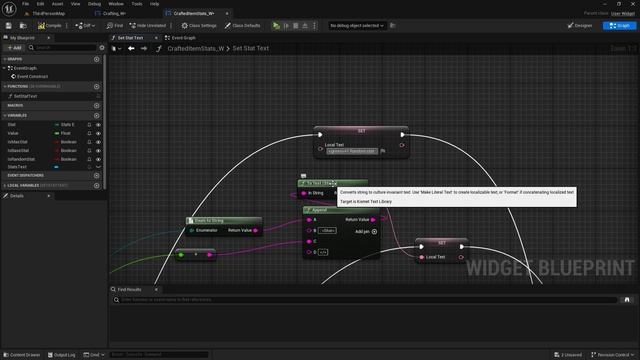Open the debug object selector dropdown

click(x=357, y=26)
